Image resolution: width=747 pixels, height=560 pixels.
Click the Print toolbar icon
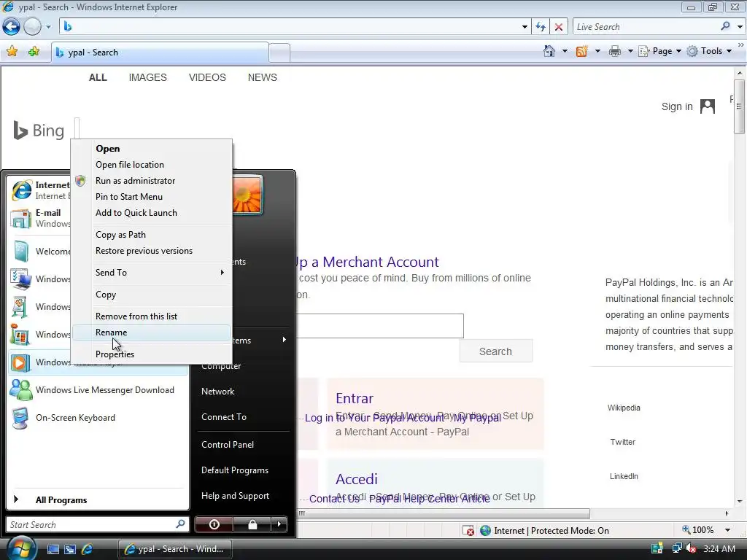(x=615, y=51)
